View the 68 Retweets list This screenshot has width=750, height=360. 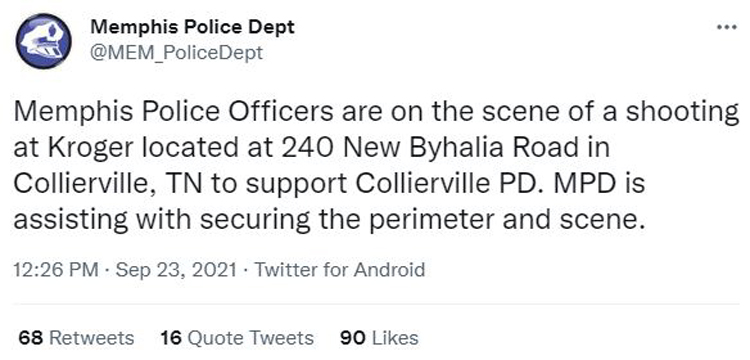click(77, 338)
